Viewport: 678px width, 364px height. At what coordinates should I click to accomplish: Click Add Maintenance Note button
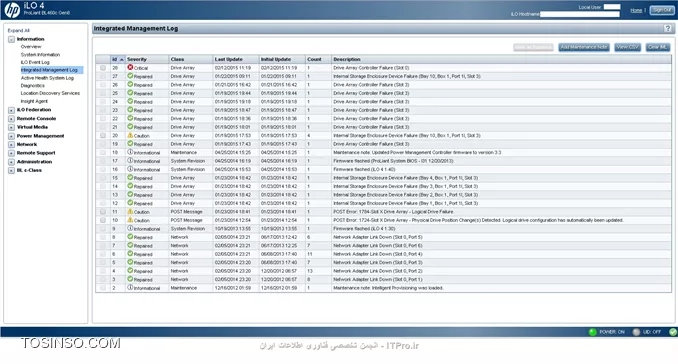coord(584,47)
